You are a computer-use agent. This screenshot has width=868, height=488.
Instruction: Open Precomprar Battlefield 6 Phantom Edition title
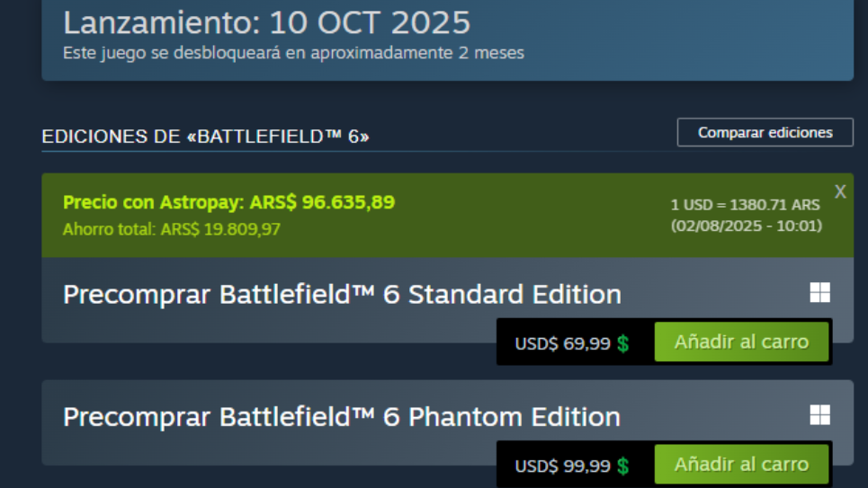tap(342, 417)
